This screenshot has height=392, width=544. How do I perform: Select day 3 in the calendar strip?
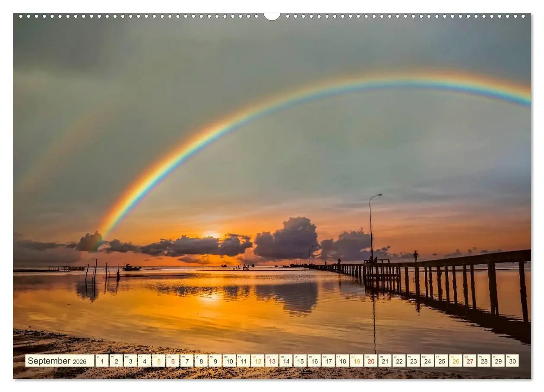tap(130, 361)
